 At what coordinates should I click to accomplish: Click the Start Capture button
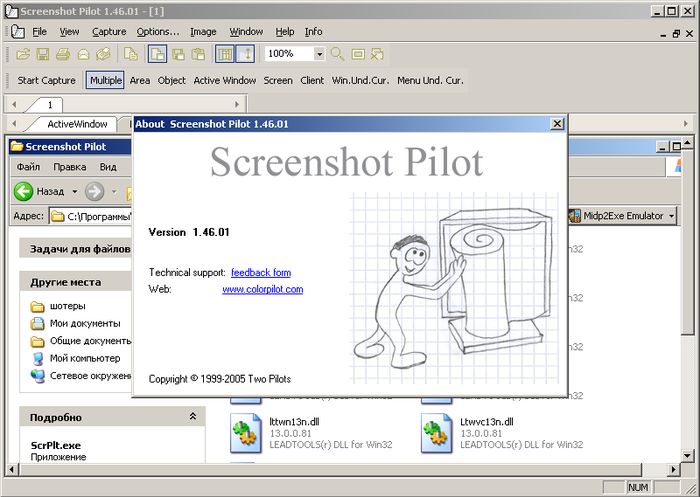pos(46,80)
